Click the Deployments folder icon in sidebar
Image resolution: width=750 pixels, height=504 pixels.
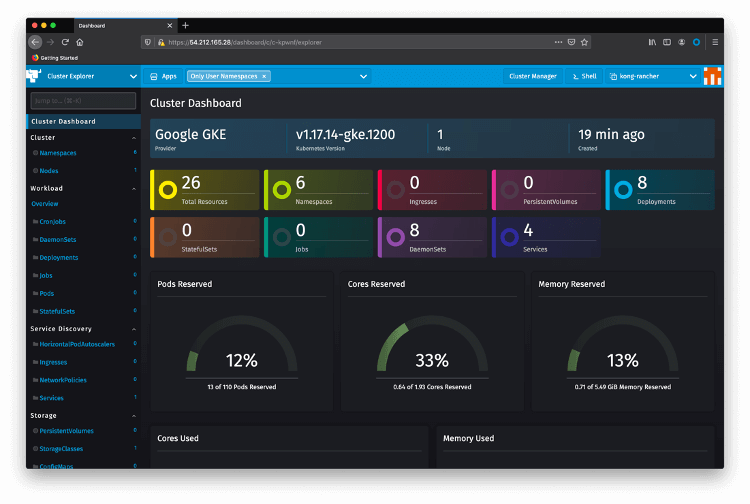pos(36,257)
